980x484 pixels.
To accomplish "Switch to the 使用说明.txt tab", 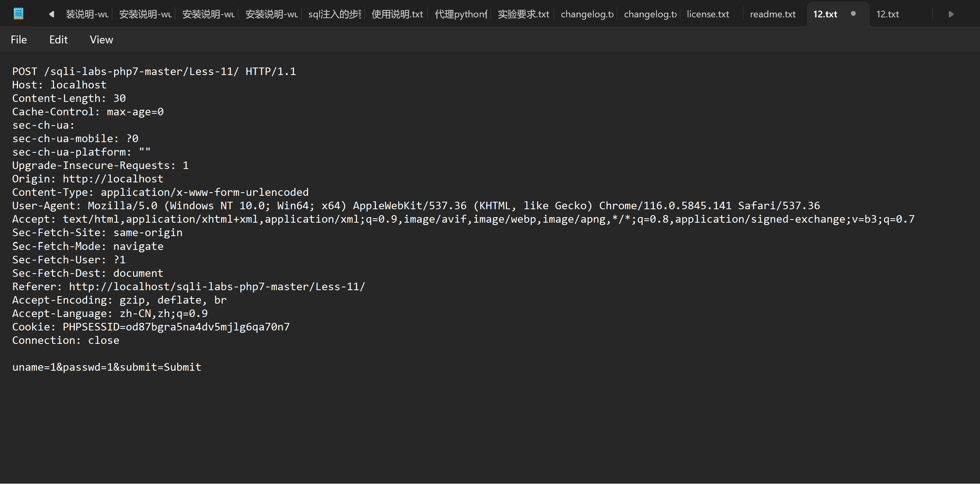I will click(397, 14).
